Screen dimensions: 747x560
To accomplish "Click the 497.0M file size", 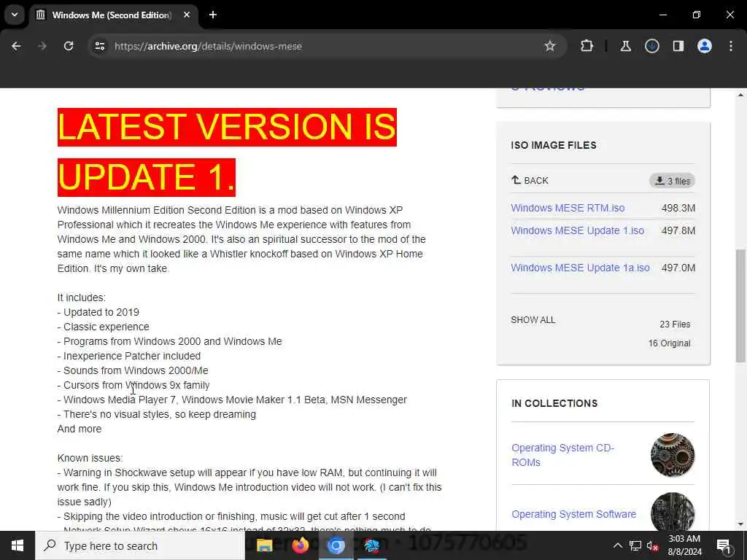I will click(678, 268).
